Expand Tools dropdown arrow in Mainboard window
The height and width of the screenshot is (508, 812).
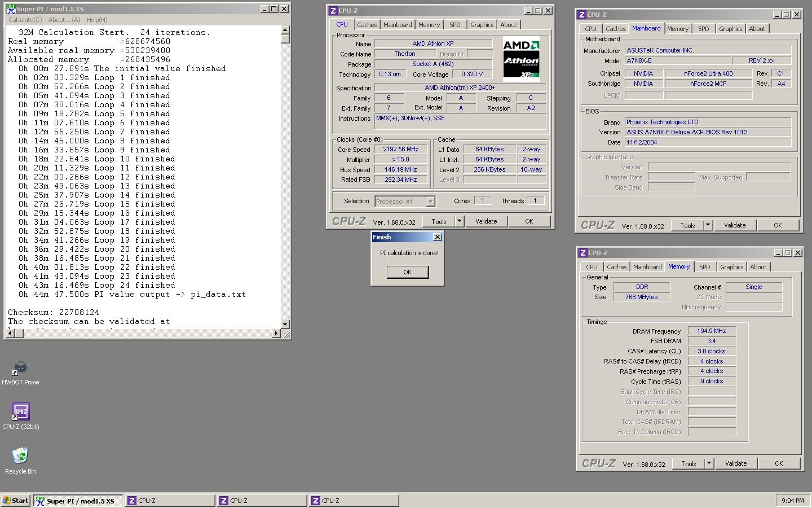pos(708,225)
